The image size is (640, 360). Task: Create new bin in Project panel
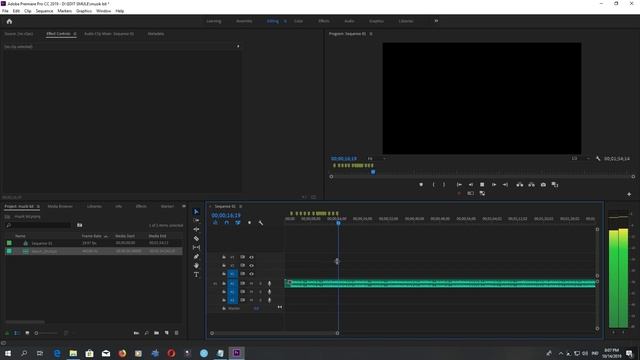(156, 333)
